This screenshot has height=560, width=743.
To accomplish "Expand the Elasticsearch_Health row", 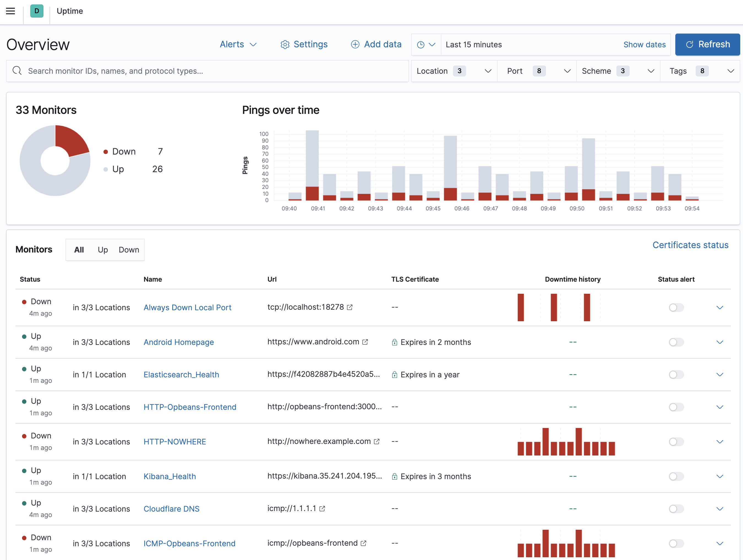I will [720, 375].
